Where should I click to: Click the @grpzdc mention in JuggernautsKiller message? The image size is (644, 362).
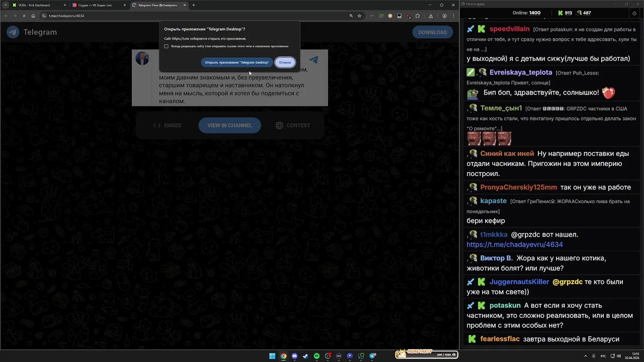(568, 282)
